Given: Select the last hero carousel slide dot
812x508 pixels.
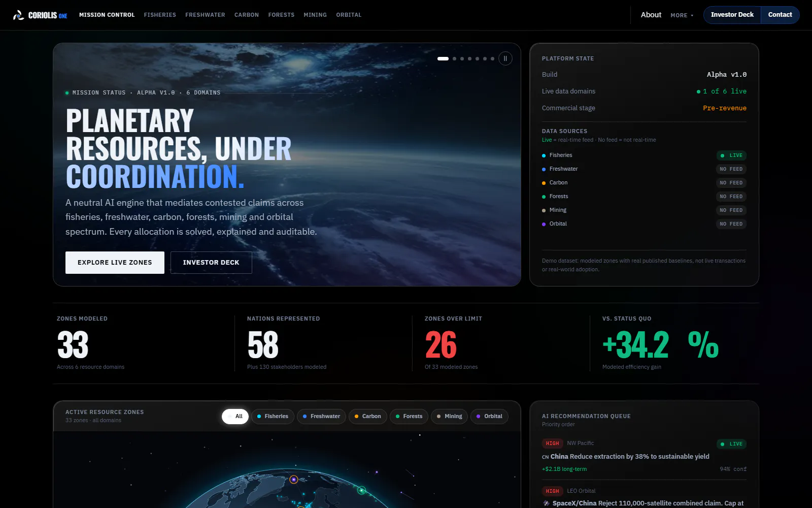Looking at the screenshot, I should click(493, 59).
